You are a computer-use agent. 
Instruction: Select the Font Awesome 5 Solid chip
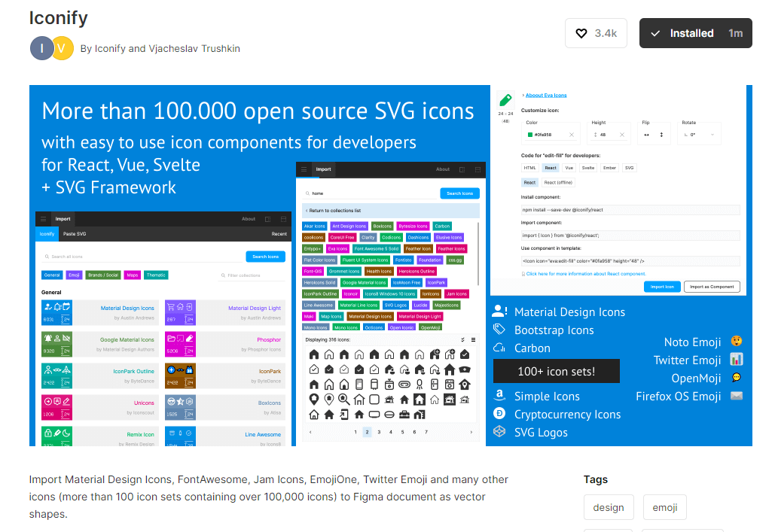[x=376, y=248]
